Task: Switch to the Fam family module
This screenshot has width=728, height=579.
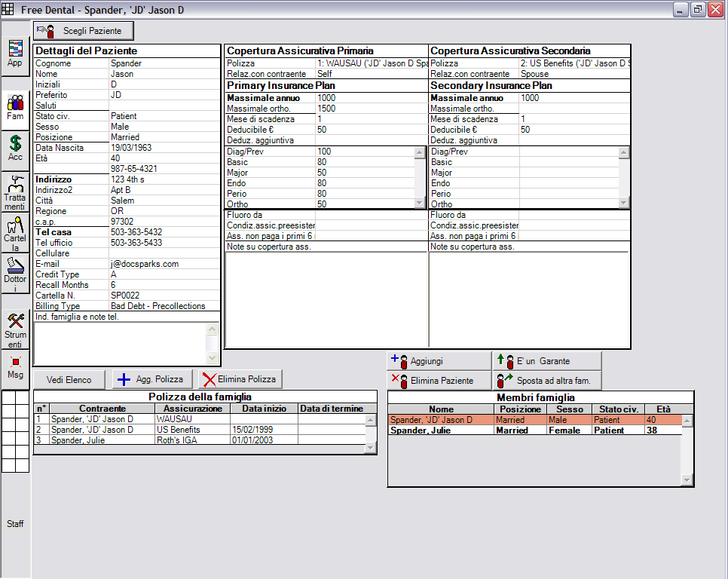Action: 15,110
